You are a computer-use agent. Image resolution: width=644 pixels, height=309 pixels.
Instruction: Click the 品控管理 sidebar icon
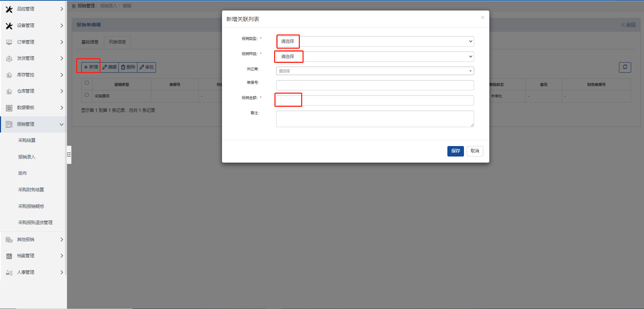tap(9, 9)
